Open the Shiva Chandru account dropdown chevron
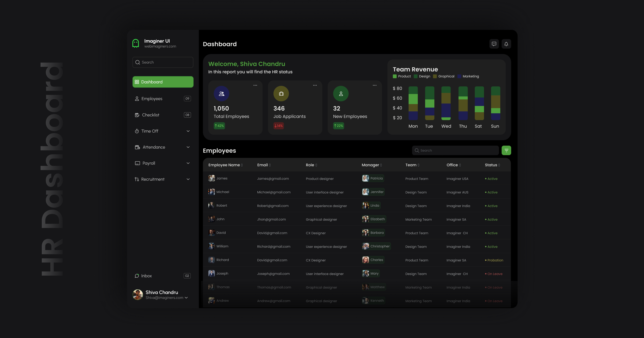This screenshot has width=644, height=338. click(x=186, y=298)
